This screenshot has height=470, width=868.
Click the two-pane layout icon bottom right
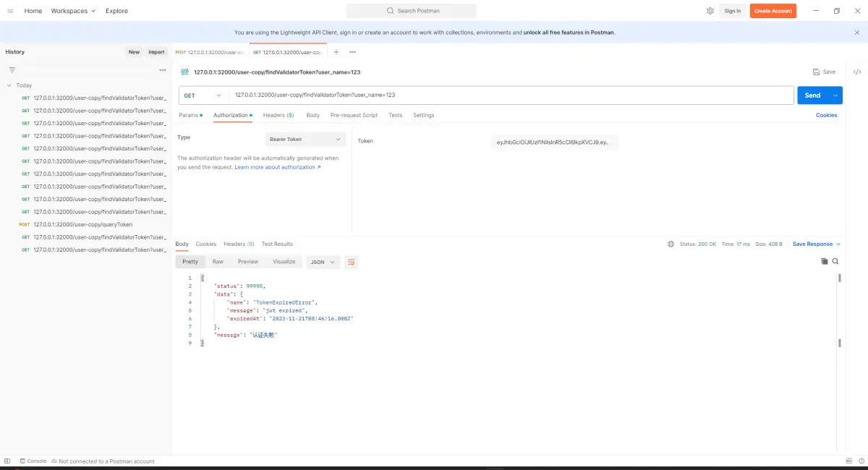click(x=849, y=461)
